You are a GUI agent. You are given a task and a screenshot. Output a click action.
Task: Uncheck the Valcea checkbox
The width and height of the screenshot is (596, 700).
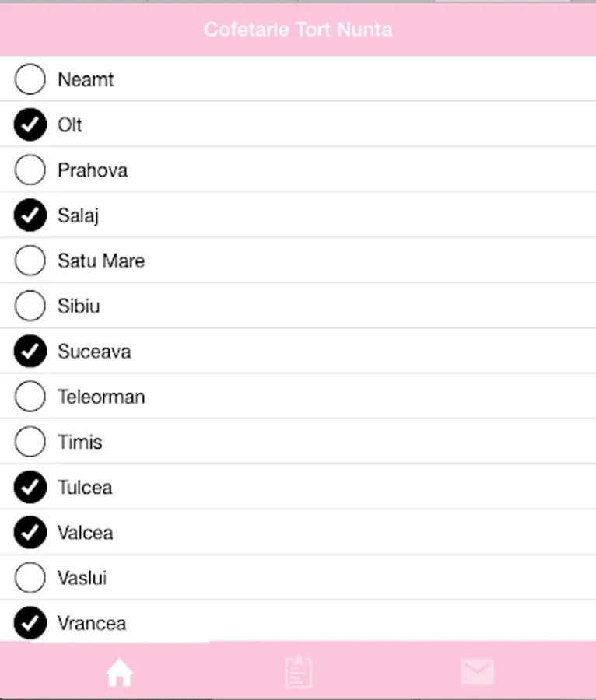[x=30, y=533]
